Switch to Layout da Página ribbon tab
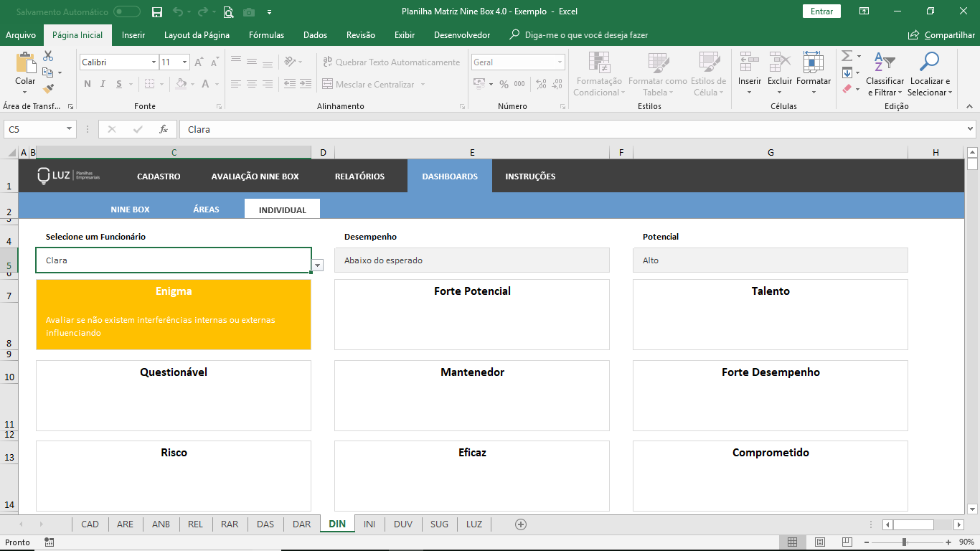Viewport: 980px width, 551px height. point(197,35)
